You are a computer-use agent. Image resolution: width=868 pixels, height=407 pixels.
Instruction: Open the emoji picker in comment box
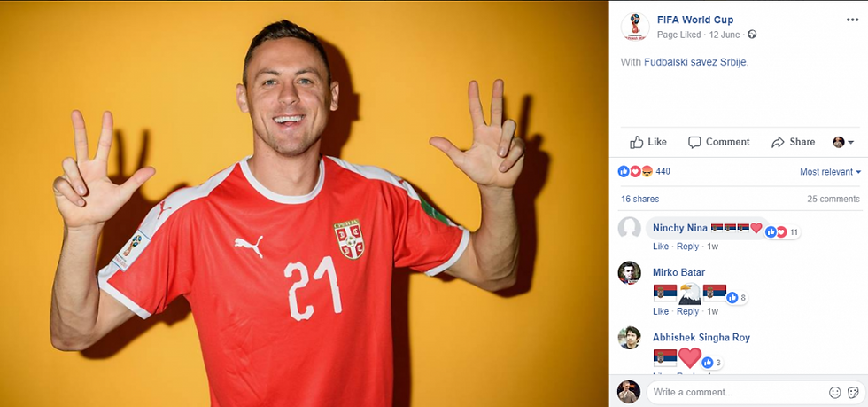pyautogui.click(x=834, y=393)
